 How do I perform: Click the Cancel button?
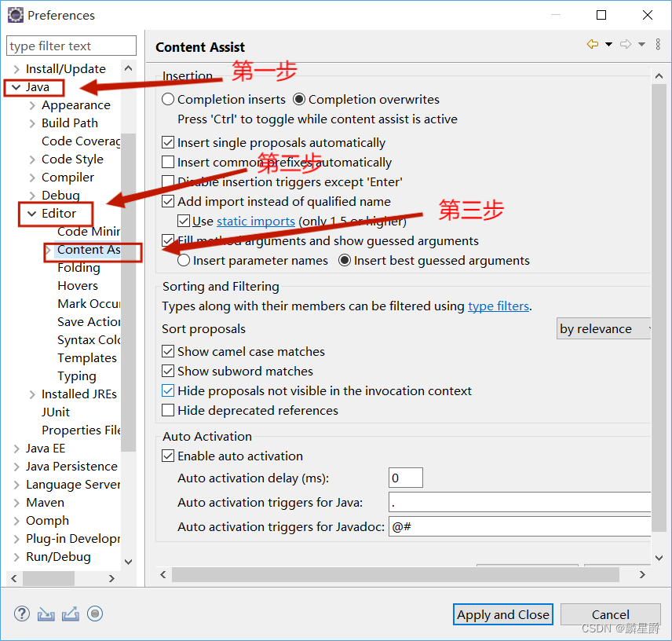610,614
